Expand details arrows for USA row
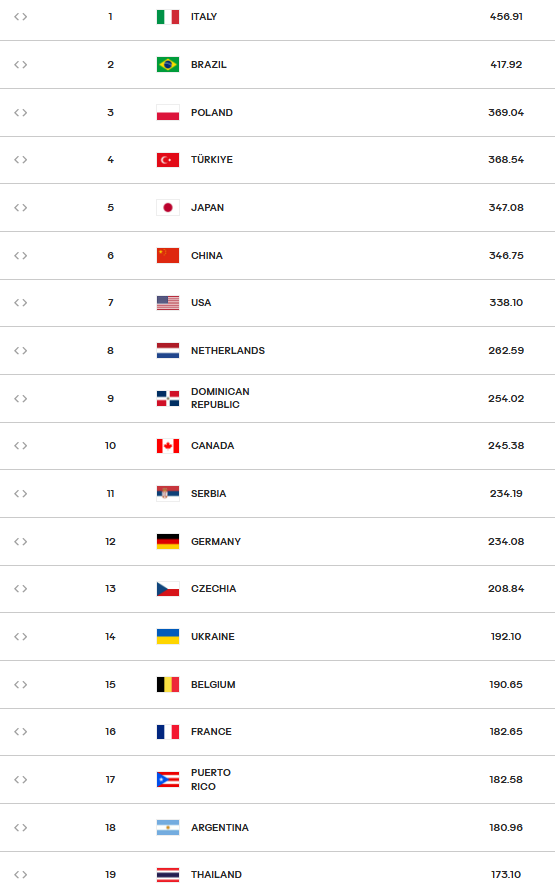The width and height of the screenshot is (555, 891). [20, 303]
